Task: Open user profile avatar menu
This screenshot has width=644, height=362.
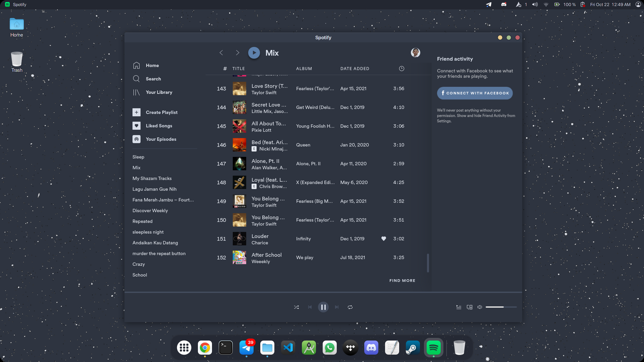Action: click(x=415, y=53)
